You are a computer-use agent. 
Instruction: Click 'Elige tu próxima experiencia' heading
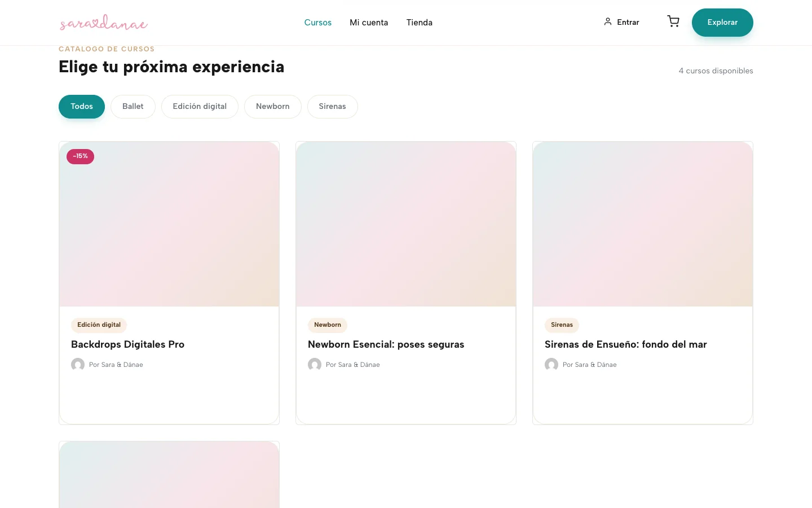coord(171,67)
